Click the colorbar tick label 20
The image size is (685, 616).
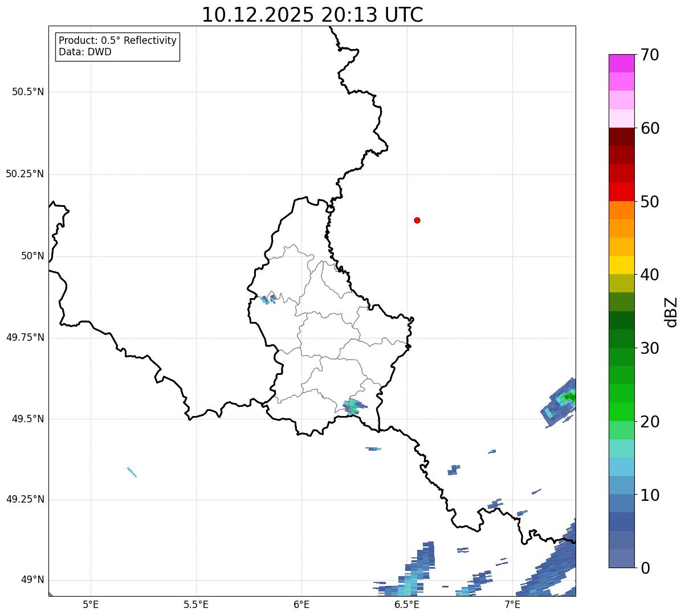tap(649, 422)
